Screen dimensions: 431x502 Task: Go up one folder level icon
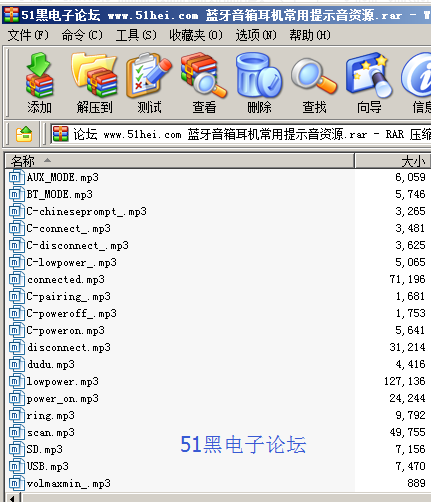tap(24, 134)
